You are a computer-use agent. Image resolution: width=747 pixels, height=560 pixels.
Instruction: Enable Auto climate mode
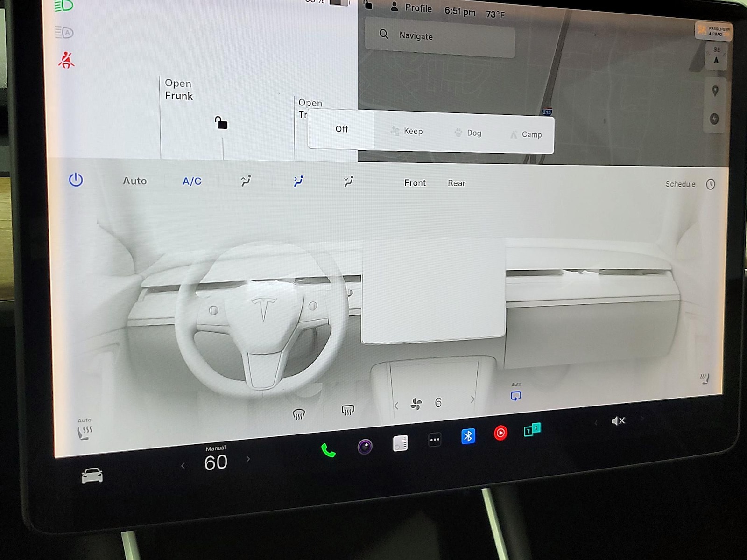(134, 181)
